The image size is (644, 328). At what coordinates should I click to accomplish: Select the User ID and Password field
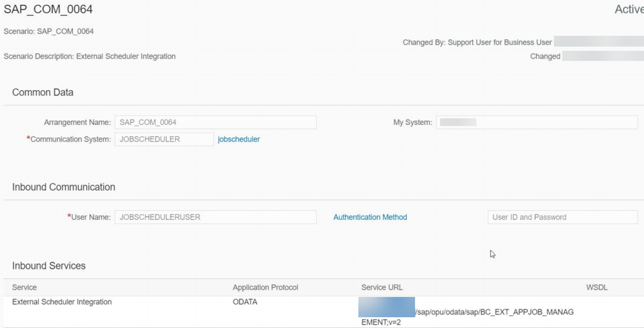coord(563,217)
